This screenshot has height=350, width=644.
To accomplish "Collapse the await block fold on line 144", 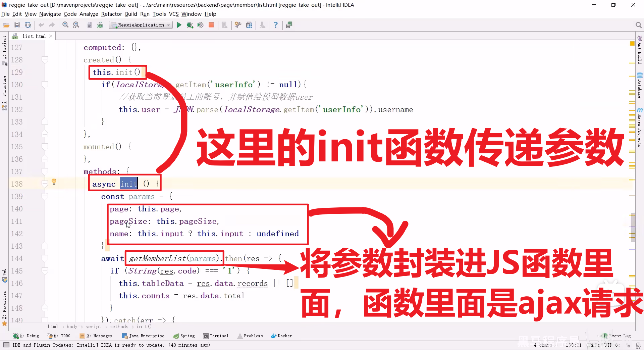I will tap(45, 258).
